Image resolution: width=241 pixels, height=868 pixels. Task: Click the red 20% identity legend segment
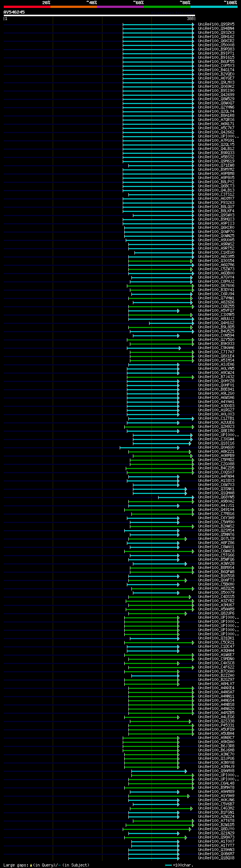[27, 7]
